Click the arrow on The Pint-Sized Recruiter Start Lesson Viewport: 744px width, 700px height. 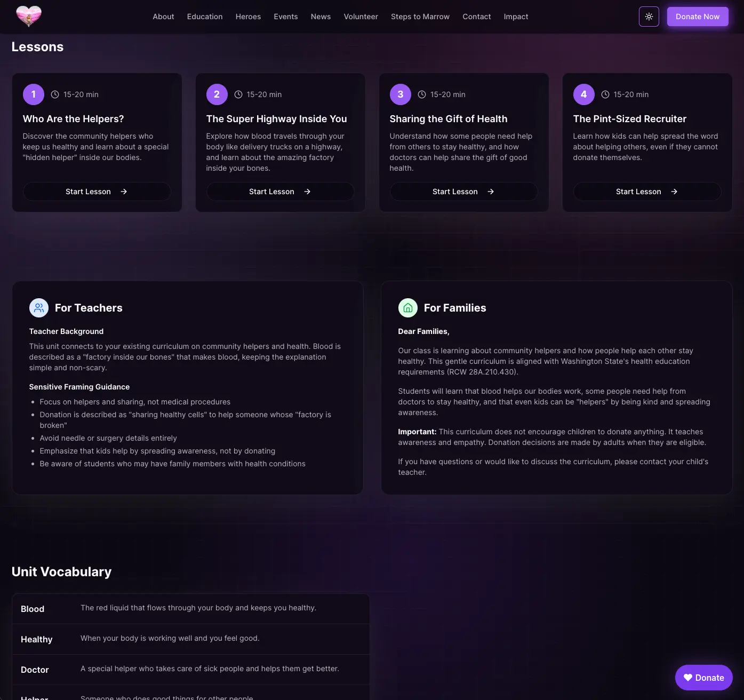[674, 192]
